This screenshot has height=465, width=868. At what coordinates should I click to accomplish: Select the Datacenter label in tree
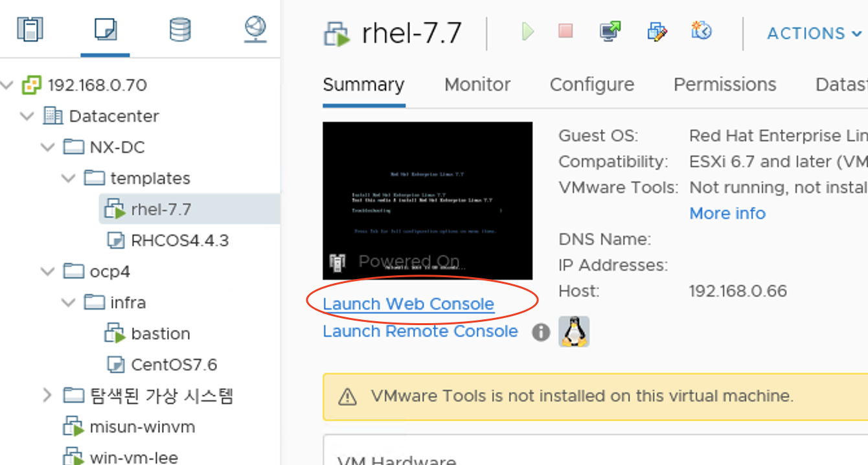pos(114,116)
